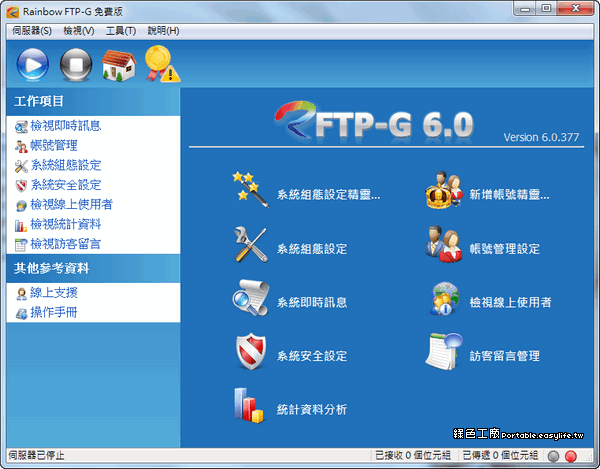Open 線上支援 link
The height and width of the screenshot is (469, 600).
pyautogui.click(x=54, y=293)
